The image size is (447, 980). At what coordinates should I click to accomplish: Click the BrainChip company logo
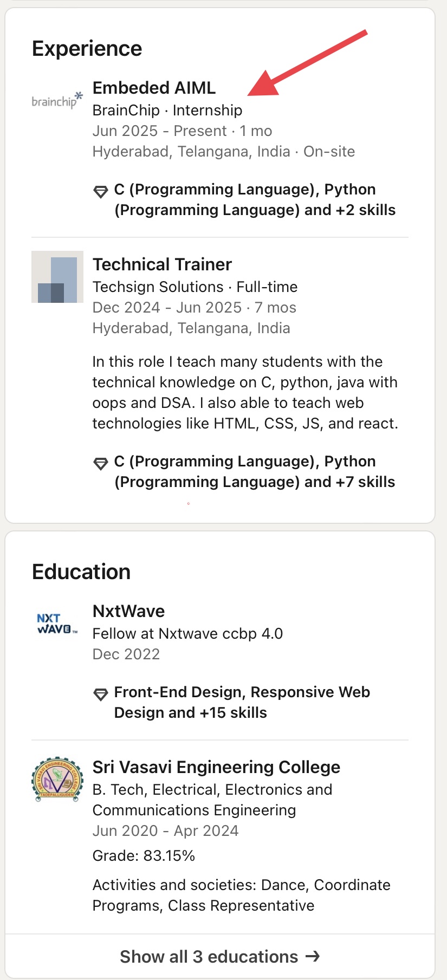click(x=57, y=100)
